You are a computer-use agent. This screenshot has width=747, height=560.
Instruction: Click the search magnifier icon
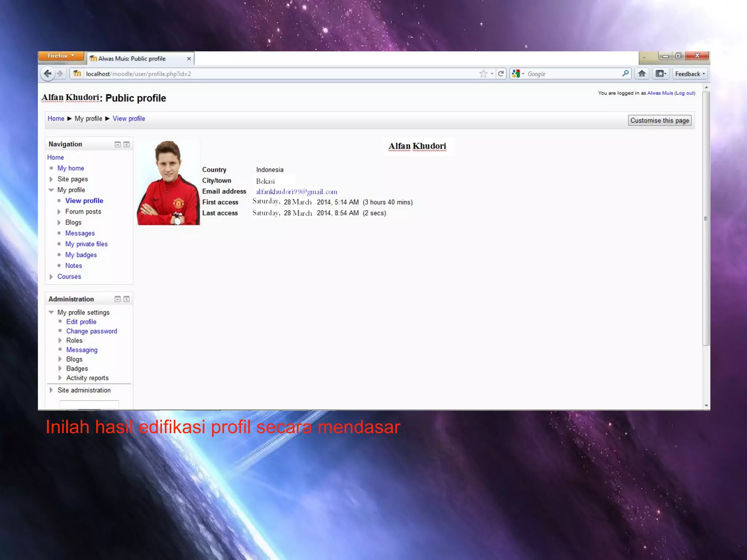[x=625, y=74]
